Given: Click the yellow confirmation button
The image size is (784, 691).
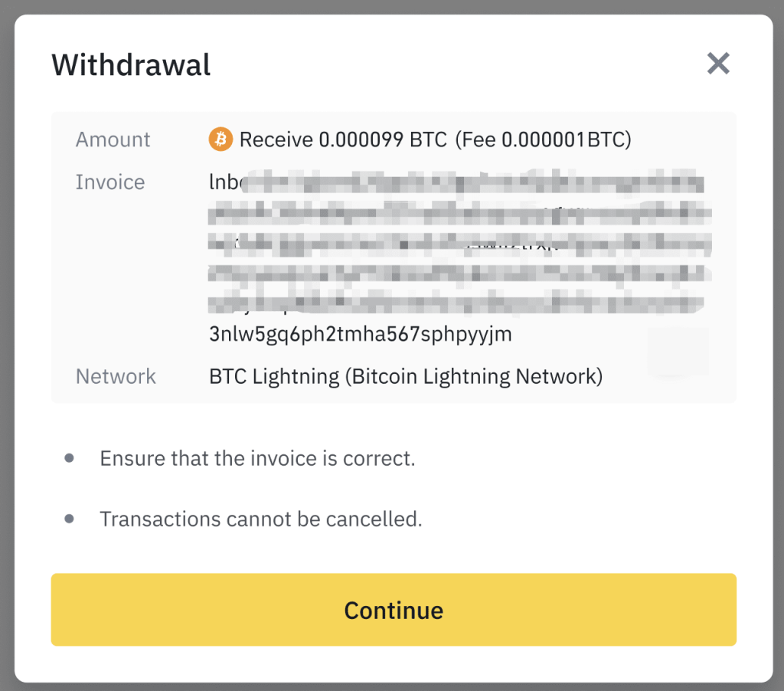Looking at the screenshot, I should (394, 610).
